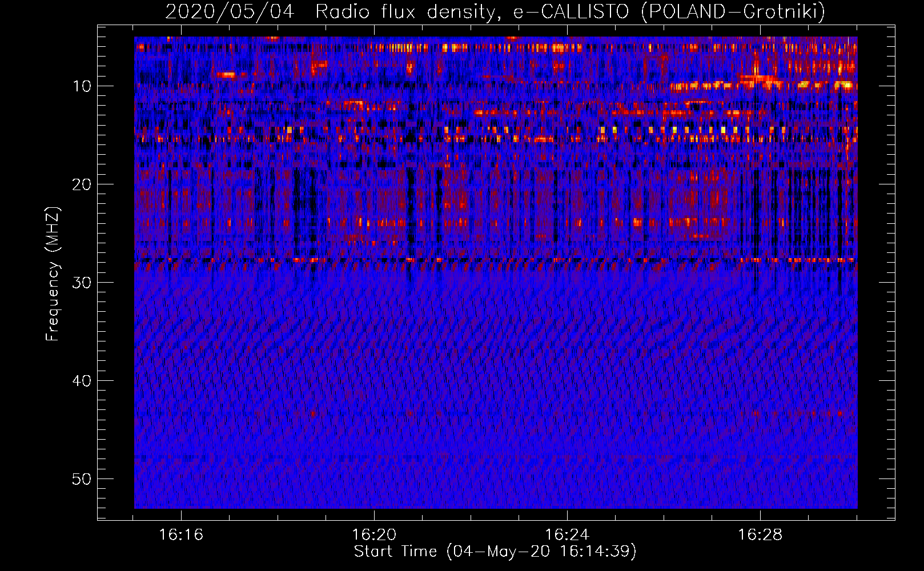The height and width of the screenshot is (571, 924).
Task: Click the frequency label 40
Action: [82, 381]
